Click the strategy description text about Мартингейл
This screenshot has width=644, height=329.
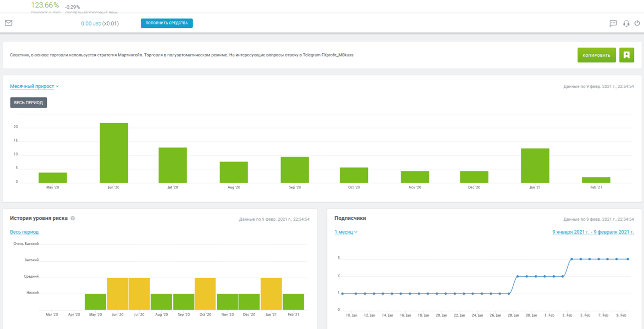[182, 55]
